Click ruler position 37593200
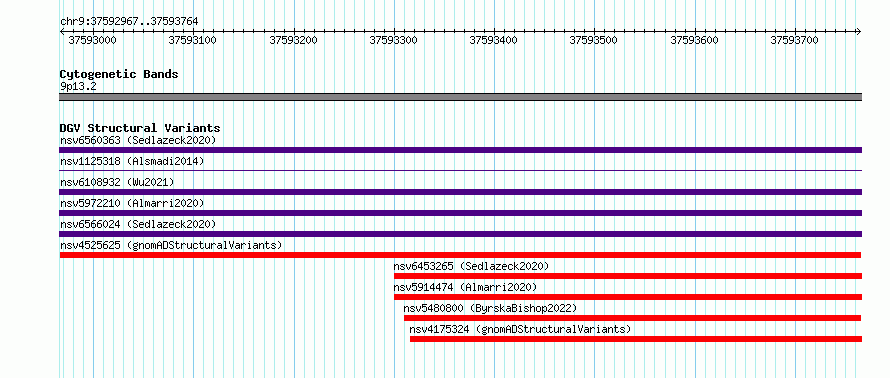The image size is (890, 378). point(293,40)
